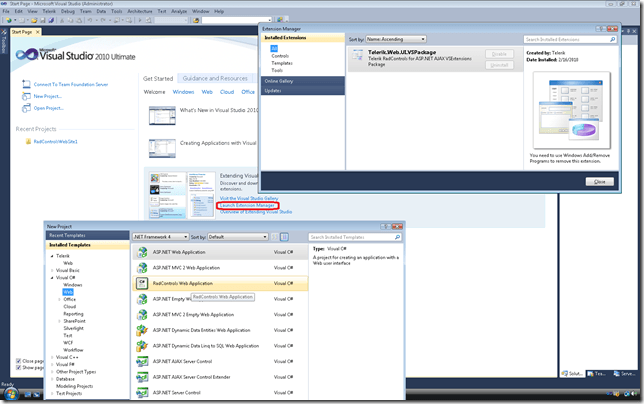Select ASP.NET Dynamic Data Linq to SQL row

coord(220,346)
